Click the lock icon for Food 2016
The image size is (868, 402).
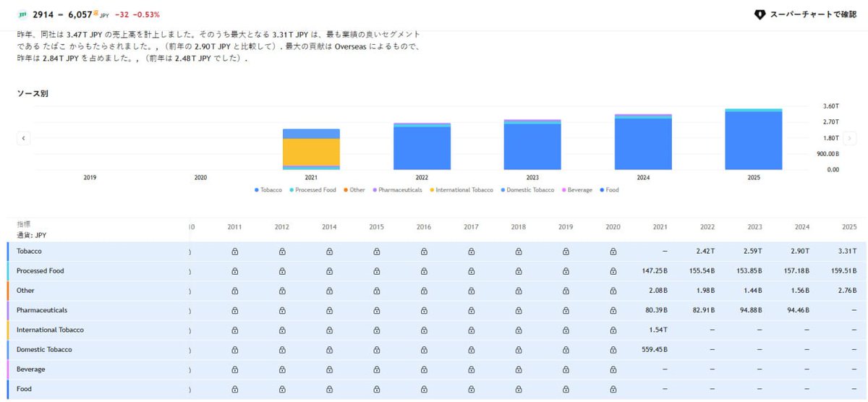[424, 389]
